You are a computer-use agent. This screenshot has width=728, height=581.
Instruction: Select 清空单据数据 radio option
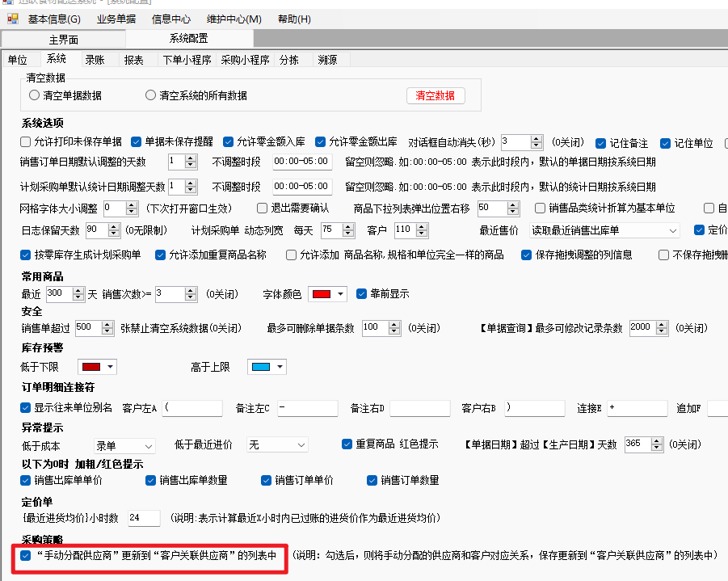pyautogui.click(x=34, y=95)
